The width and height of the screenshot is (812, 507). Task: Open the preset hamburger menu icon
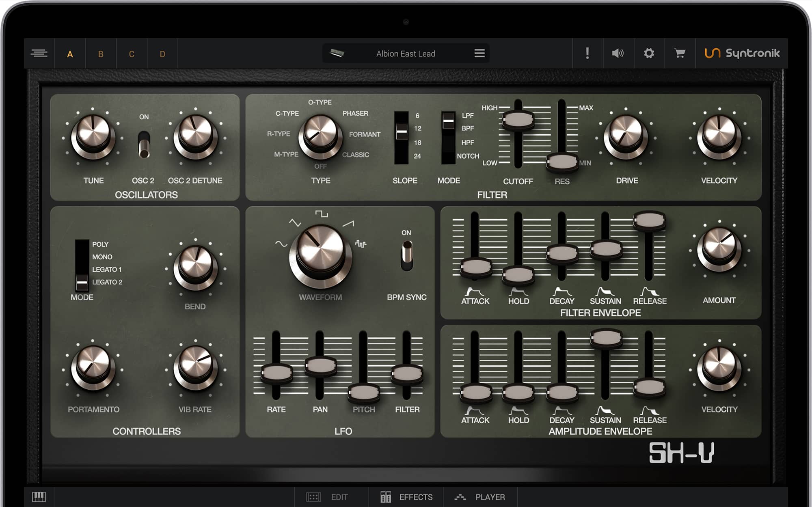point(479,53)
